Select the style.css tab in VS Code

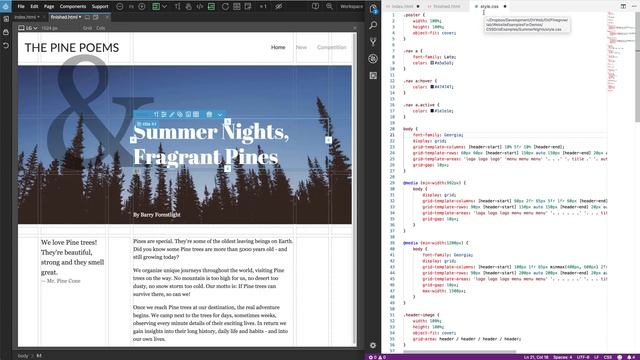[489, 7]
